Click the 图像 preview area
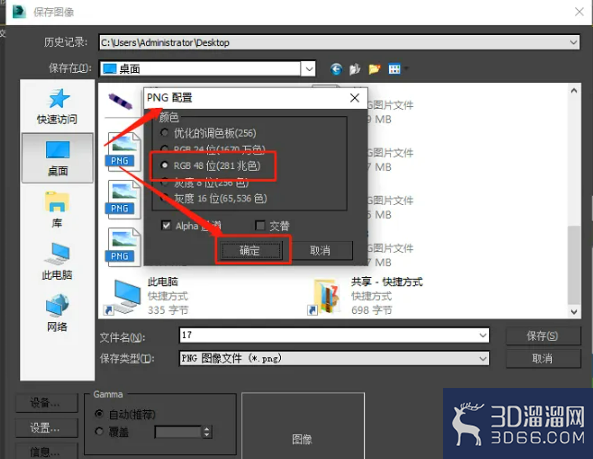Screen dimensions: 593x459 303,426
